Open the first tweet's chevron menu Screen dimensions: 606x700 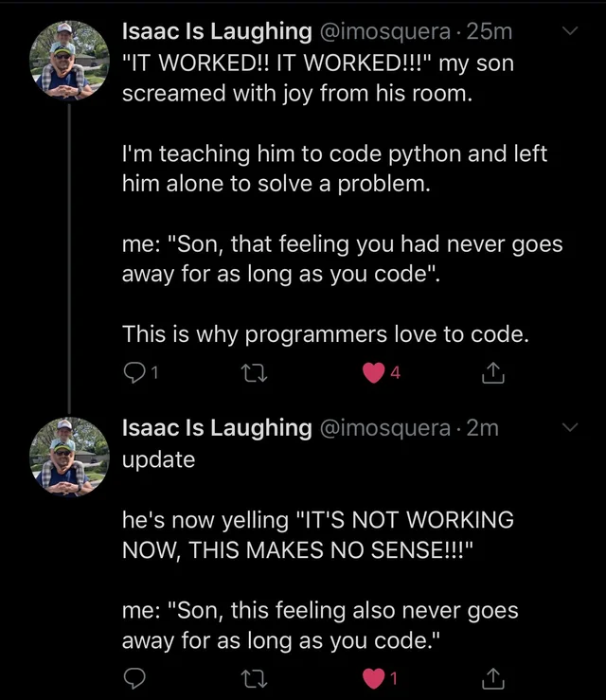pos(570,31)
